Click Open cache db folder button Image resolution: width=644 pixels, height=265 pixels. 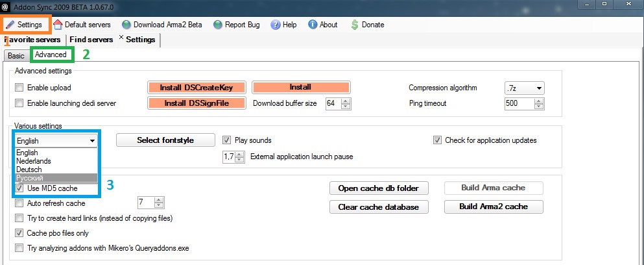379,188
